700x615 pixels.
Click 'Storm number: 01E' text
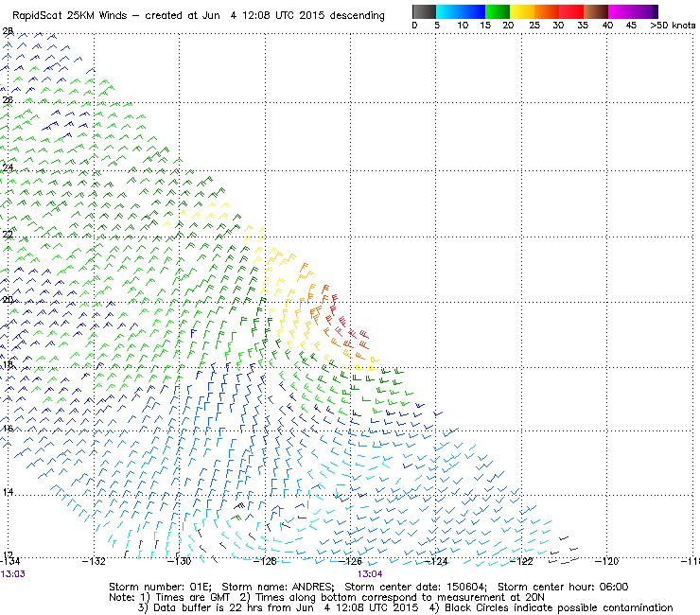[x=160, y=587]
